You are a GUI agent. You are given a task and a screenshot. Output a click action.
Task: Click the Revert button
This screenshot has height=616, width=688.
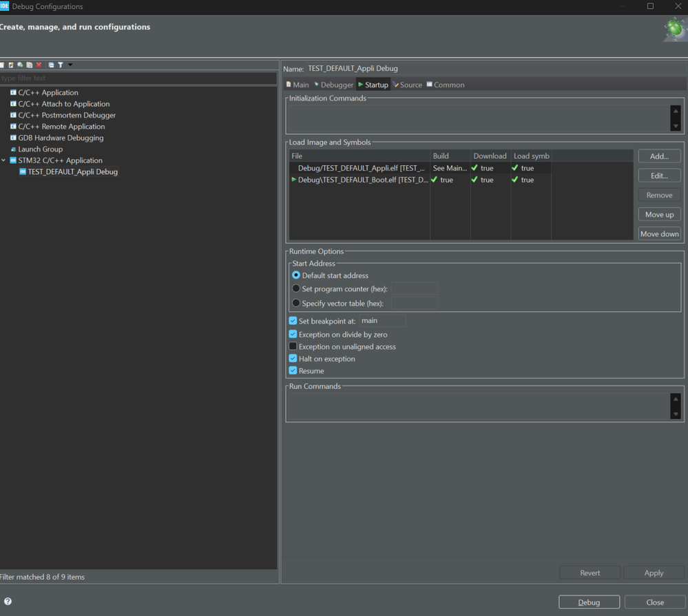(590, 573)
